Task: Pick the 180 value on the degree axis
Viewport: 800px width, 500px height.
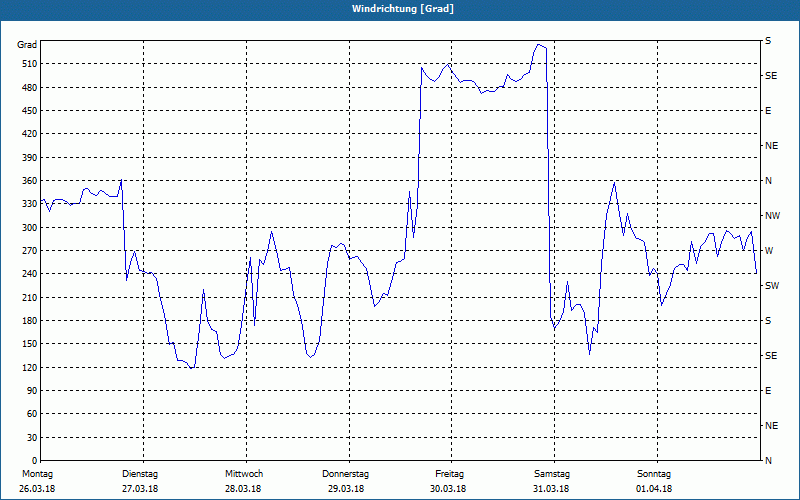Action: 29,321
